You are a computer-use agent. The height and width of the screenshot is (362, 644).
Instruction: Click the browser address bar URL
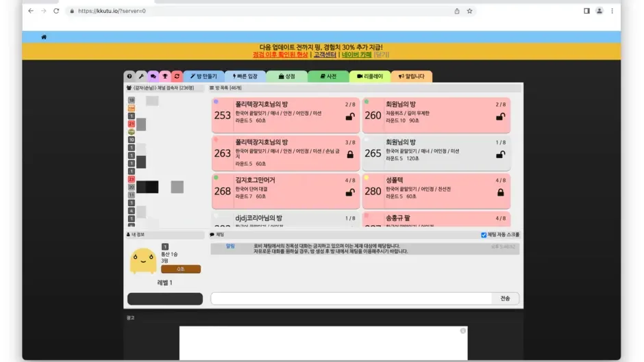point(112,11)
